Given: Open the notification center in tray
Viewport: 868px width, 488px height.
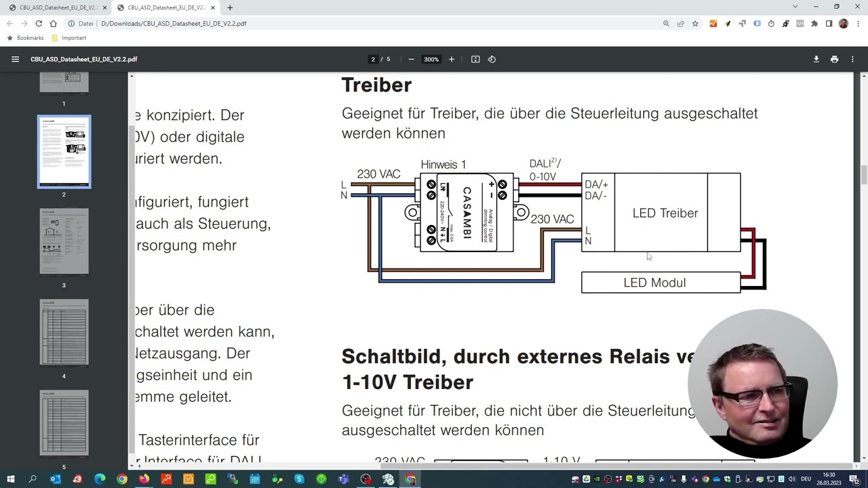Looking at the screenshot, I should point(854,479).
